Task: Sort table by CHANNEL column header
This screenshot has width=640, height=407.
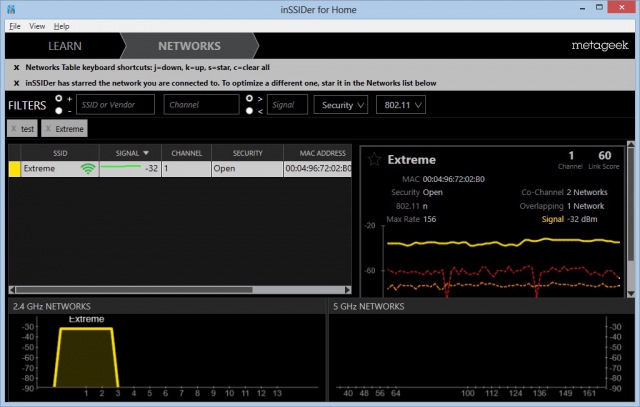Action: (x=187, y=153)
